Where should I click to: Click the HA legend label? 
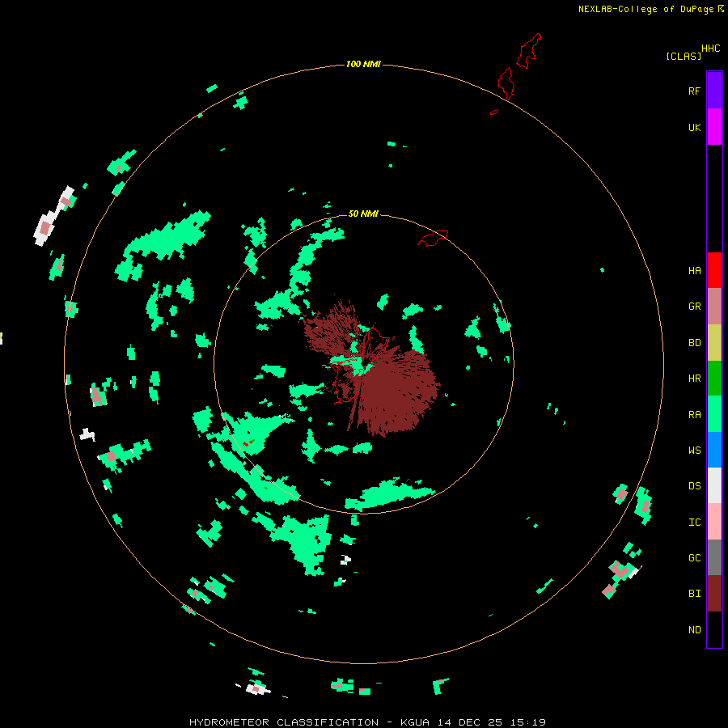tap(694, 271)
